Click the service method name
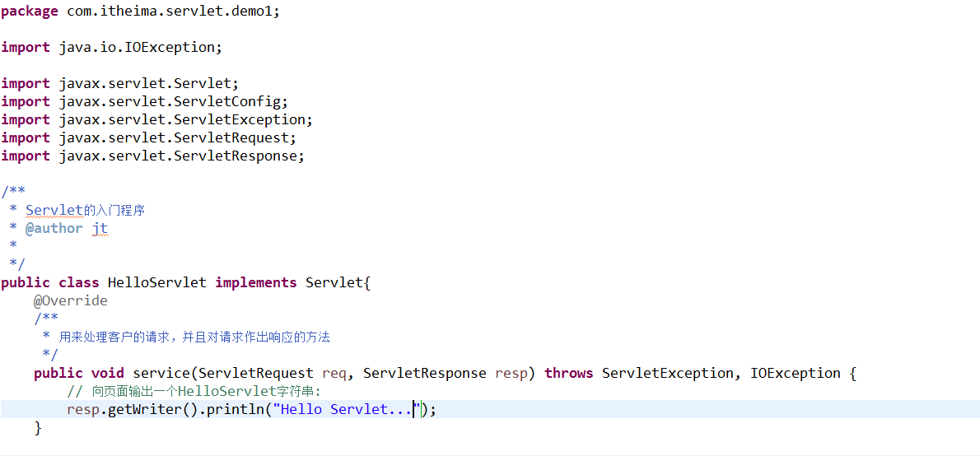Screen dimensions: 980x456 (x=161, y=374)
